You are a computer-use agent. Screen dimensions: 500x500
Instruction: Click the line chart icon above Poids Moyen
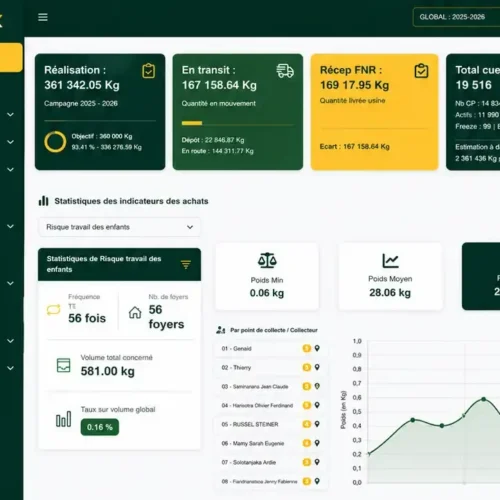tap(390, 261)
